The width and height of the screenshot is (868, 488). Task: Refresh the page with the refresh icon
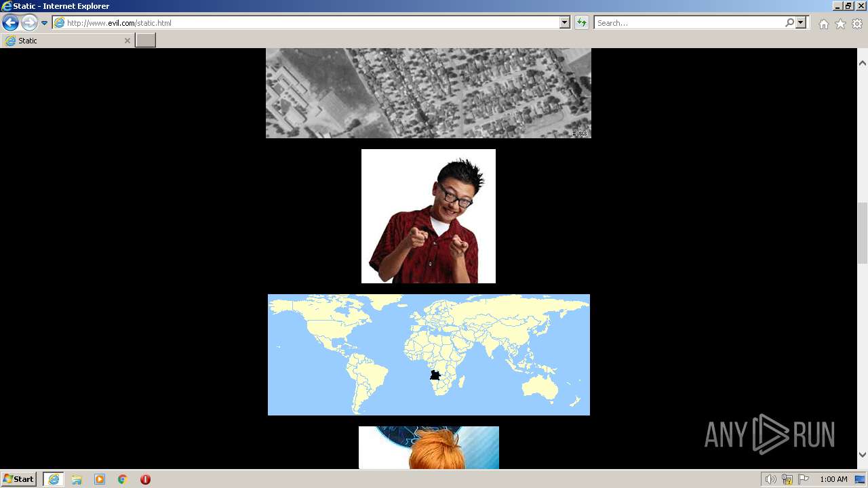582,23
